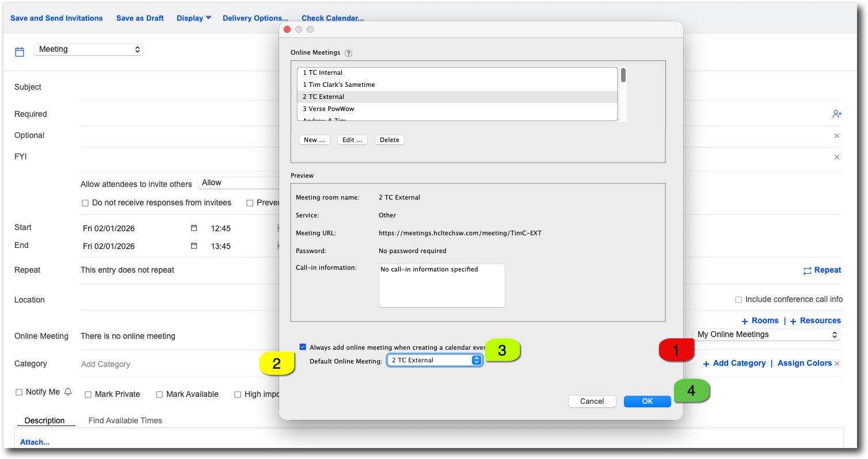Open the Display menu in toolbar
Viewport: 868px width, 459px height.
click(193, 18)
